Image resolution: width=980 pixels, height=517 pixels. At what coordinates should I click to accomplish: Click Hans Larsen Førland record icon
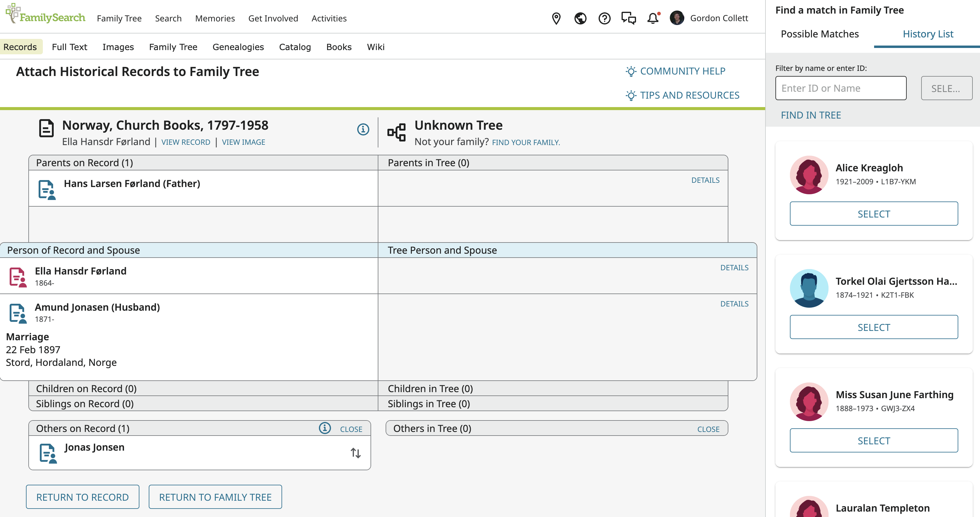click(47, 189)
